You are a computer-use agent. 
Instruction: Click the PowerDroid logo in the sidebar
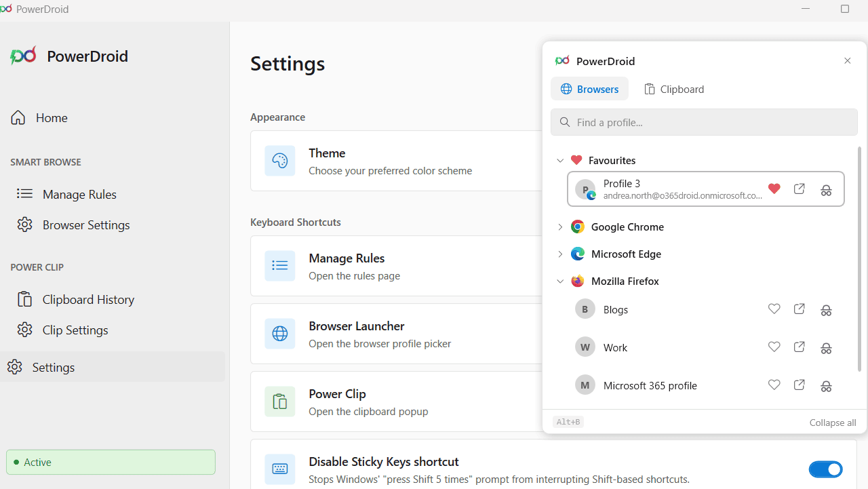pyautogui.click(x=23, y=56)
